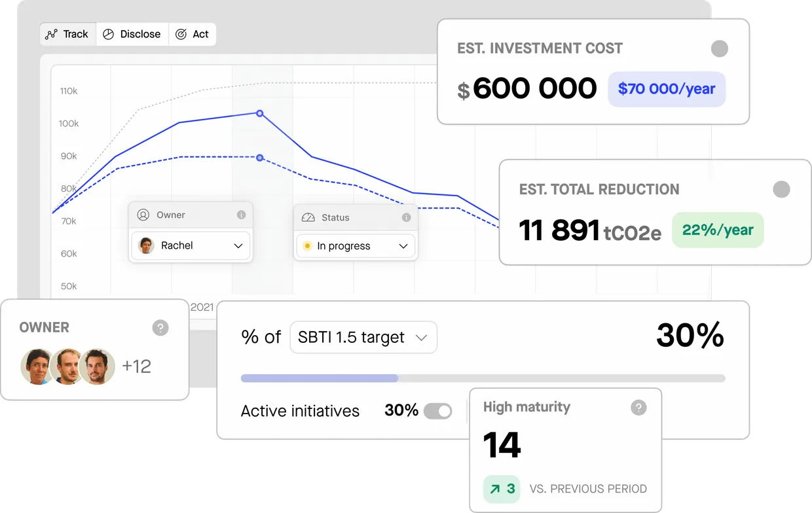Click the gray status dot on EST. INVESTMENT COST
The image size is (812, 513).
[x=720, y=48]
